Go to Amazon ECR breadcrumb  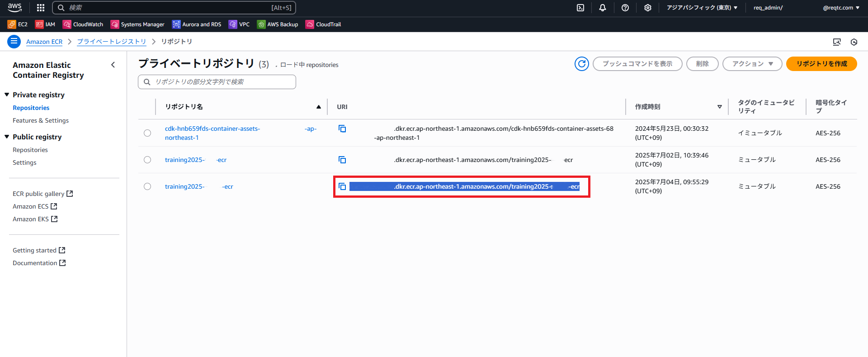44,42
